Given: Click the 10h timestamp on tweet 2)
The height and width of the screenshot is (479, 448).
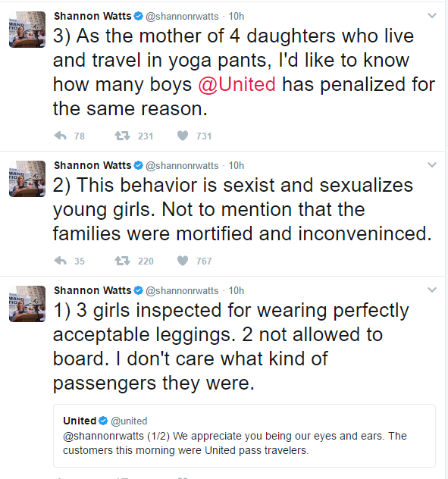Looking at the screenshot, I should pyautogui.click(x=237, y=165).
